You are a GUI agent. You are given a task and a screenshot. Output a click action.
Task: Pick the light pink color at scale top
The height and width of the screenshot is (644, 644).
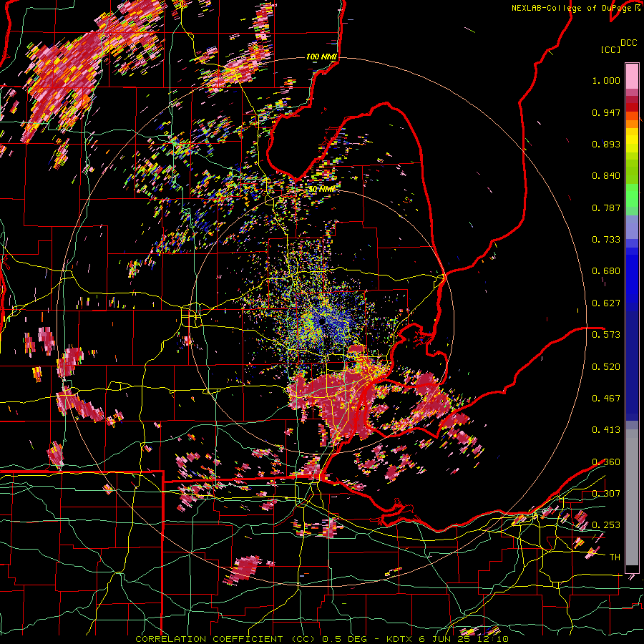(x=632, y=76)
